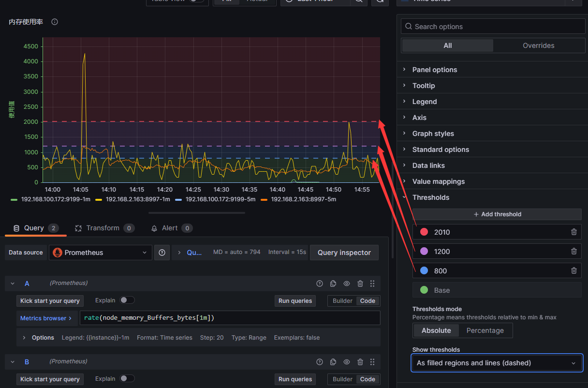
Task: Switch query A editor to Code mode
Action: tap(367, 301)
